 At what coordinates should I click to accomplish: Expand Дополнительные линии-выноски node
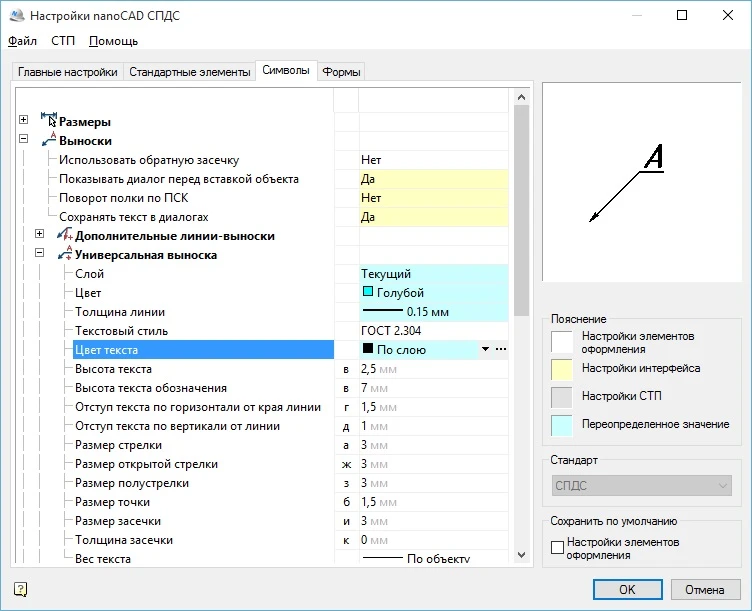tap(40, 235)
